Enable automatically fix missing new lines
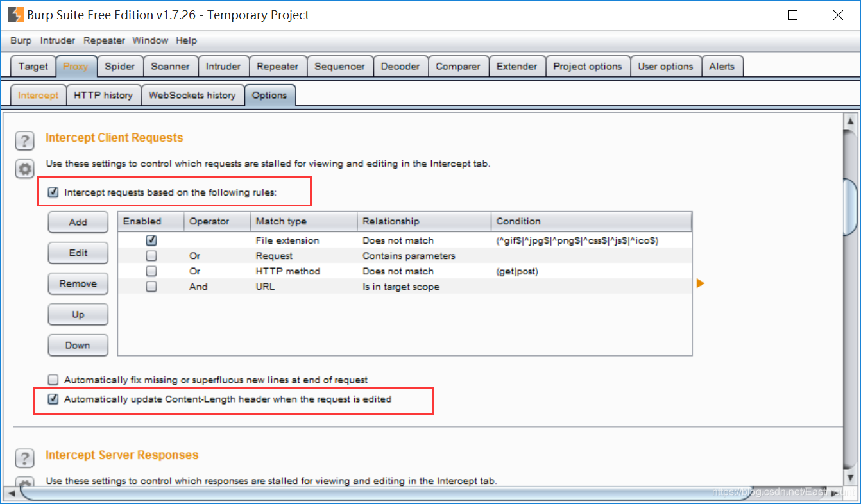Viewport: 861px width, 504px height. pyautogui.click(x=53, y=380)
